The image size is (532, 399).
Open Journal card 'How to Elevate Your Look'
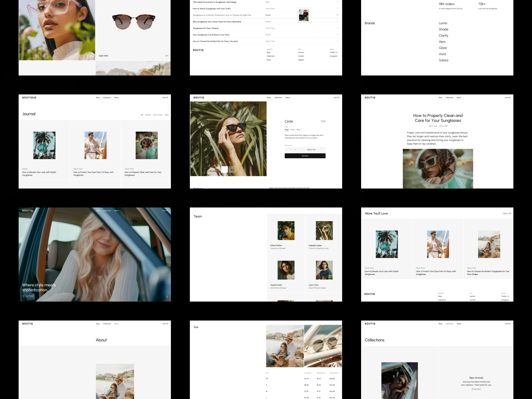(x=44, y=150)
